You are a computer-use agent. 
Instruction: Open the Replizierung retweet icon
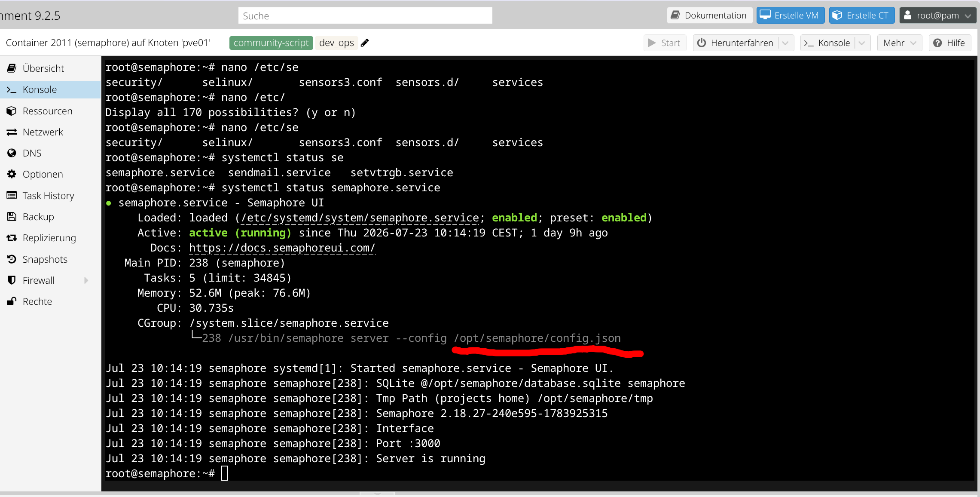[12, 238]
